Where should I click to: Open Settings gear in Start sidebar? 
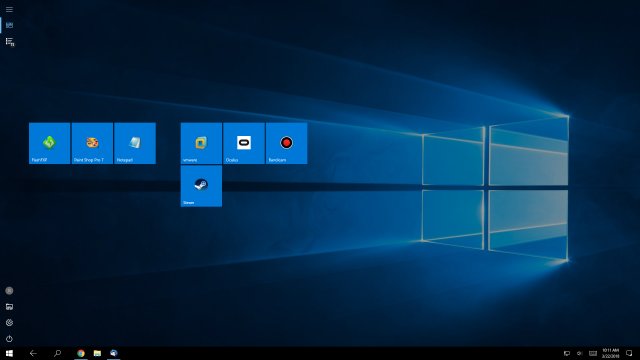9,322
